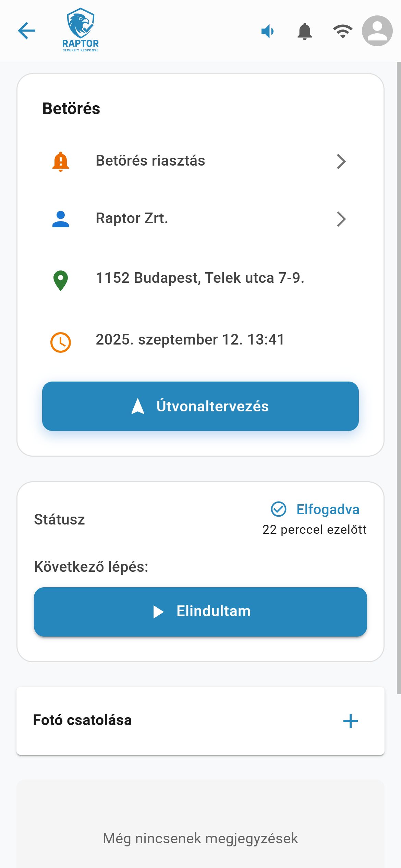Click the green location pin icon
Image resolution: width=401 pixels, height=868 pixels.
(61, 280)
